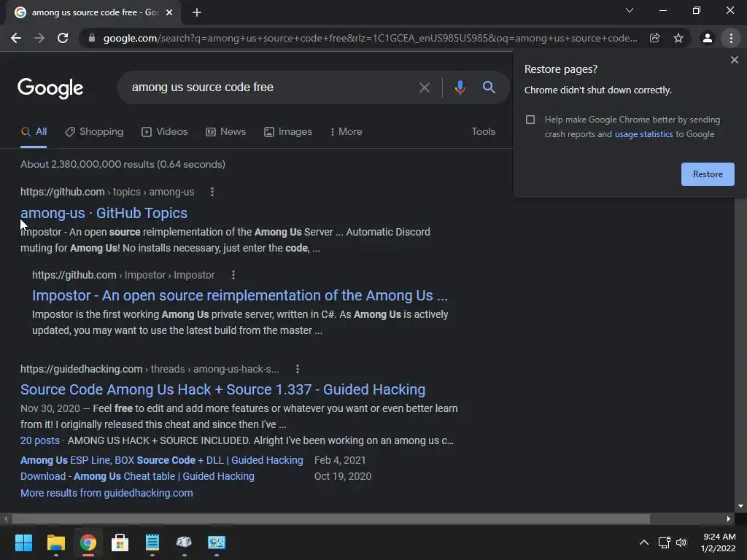Open the Notepad icon in the taskbar
The image size is (747, 560).
pyautogui.click(x=152, y=542)
